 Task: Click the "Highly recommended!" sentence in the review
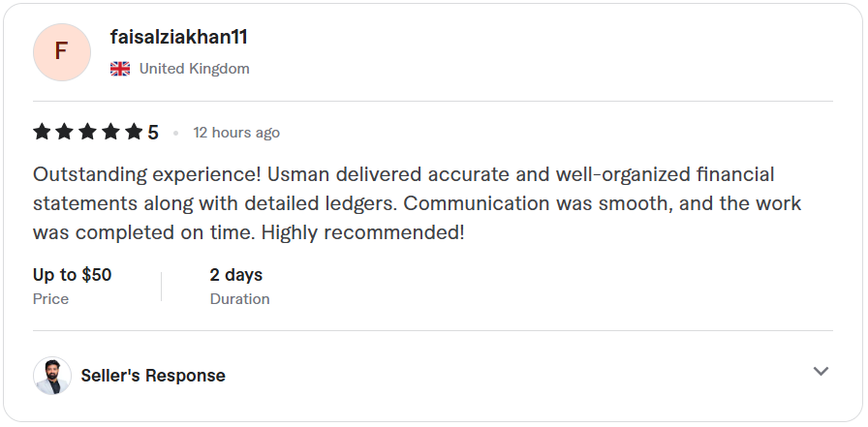pos(362,233)
